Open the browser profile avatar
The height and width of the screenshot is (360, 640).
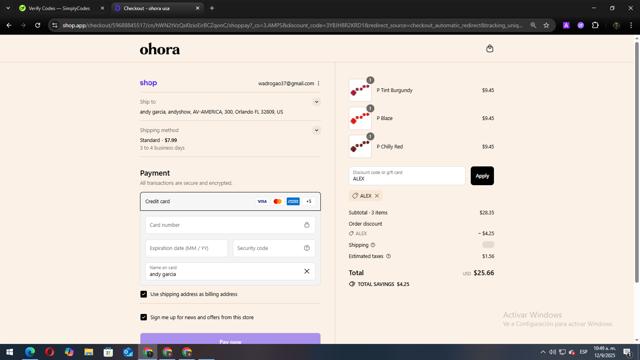coord(616,25)
